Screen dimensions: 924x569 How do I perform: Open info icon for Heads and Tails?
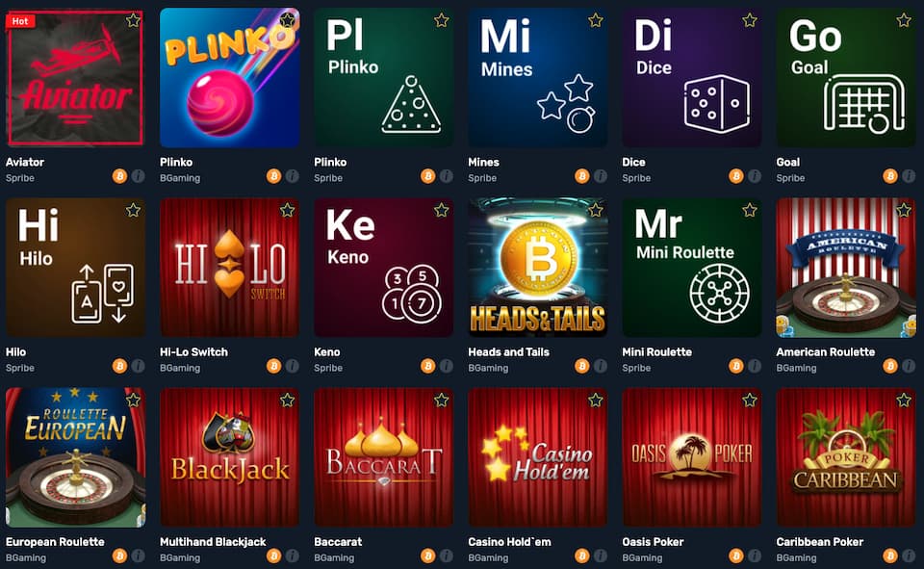(x=600, y=366)
